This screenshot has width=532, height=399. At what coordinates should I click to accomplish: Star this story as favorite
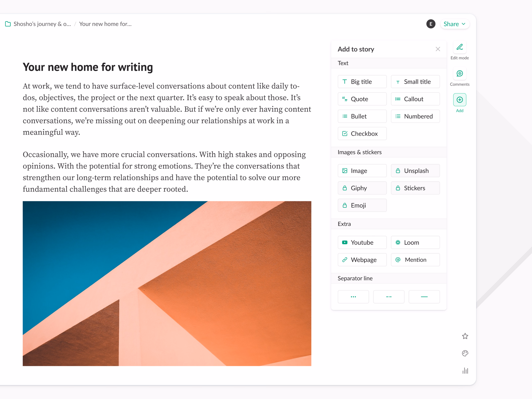[x=465, y=336]
